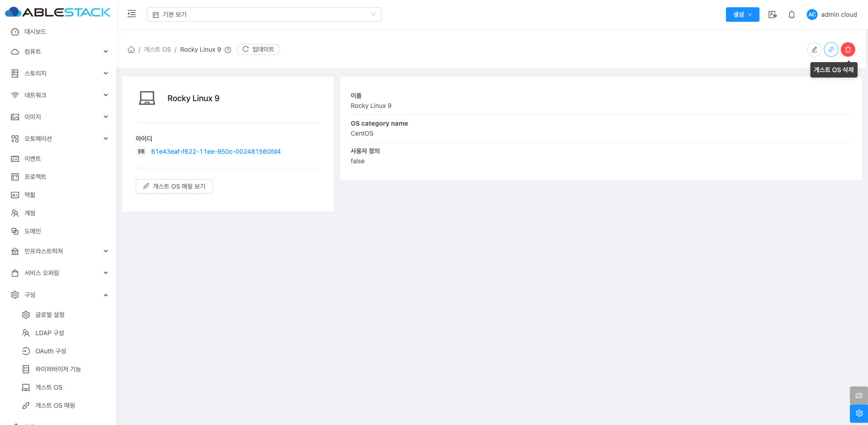Click ID link 61e43eaf-f622-11ee-950c-002481560fd4
The width and height of the screenshot is (868, 425).
(x=216, y=151)
